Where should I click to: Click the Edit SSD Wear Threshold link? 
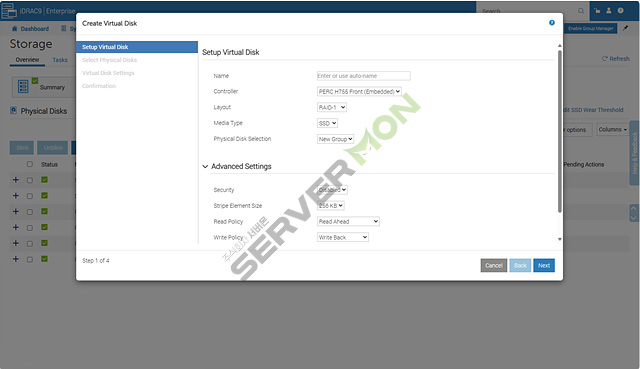click(x=593, y=110)
